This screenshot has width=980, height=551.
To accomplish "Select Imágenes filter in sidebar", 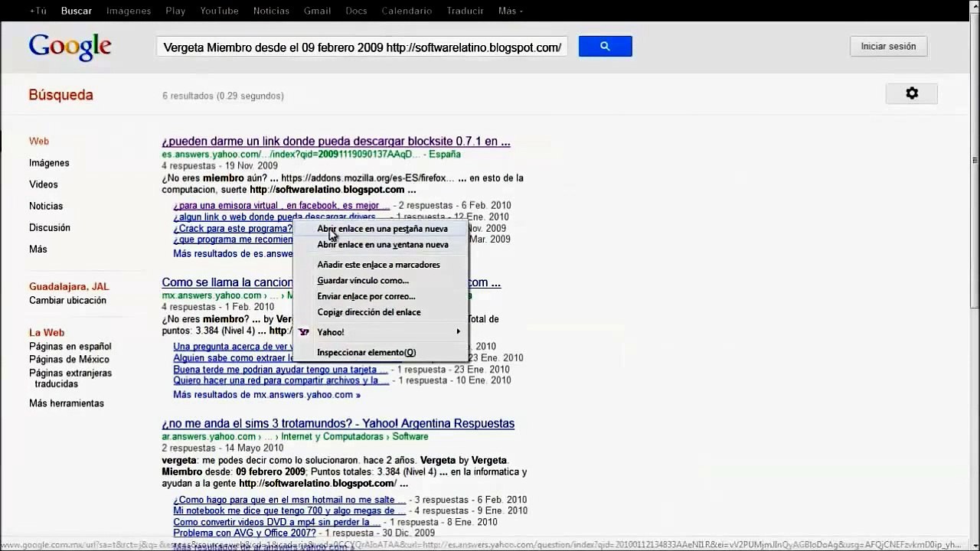I will pyautogui.click(x=49, y=163).
